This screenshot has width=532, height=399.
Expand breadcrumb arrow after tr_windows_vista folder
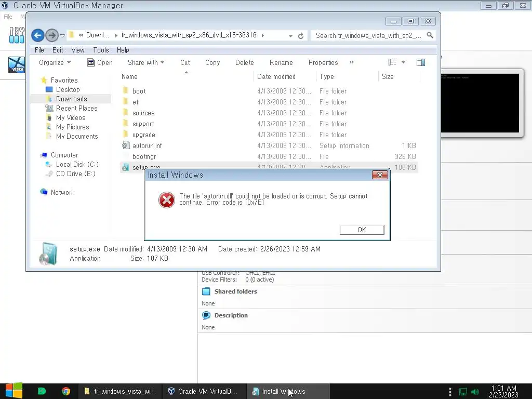(262, 35)
